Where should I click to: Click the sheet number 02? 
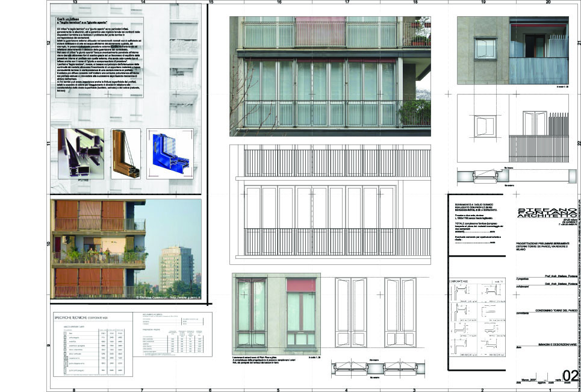pos(569,376)
